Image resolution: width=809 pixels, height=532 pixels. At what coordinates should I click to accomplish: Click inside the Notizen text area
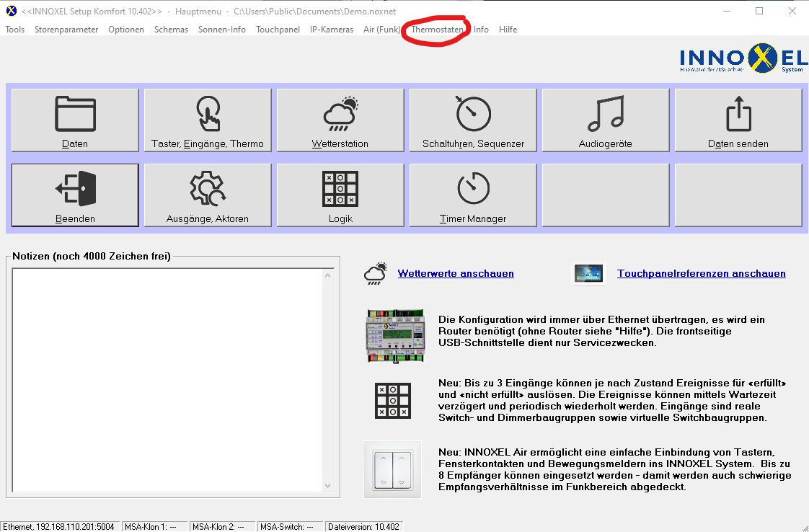click(168, 381)
